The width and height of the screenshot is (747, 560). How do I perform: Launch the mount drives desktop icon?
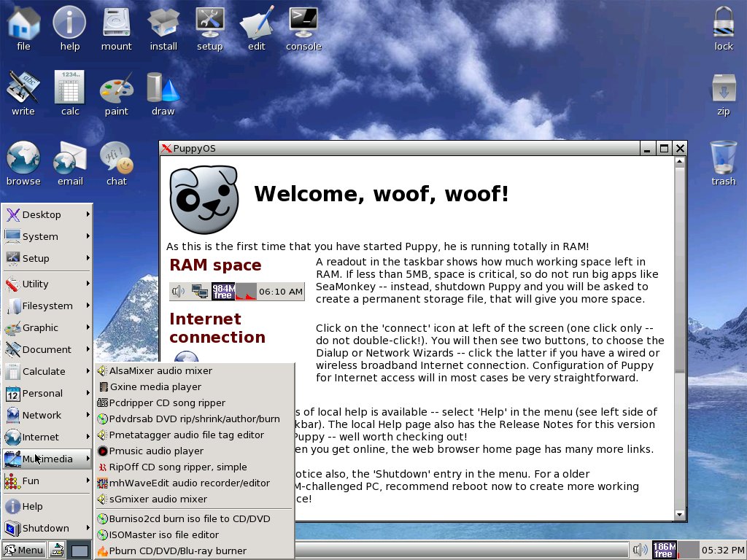tap(116, 28)
